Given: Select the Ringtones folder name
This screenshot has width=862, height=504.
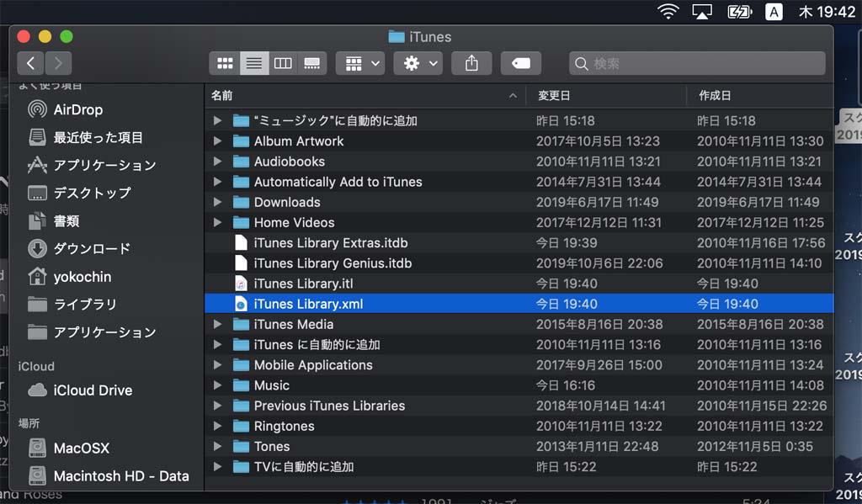Looking at the screenshot, I should click(285, 426).
